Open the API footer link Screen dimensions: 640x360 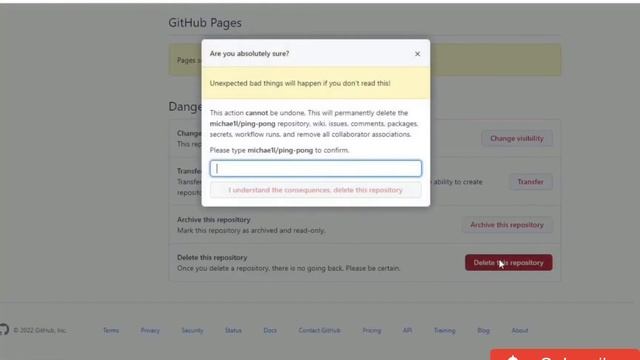point(407,330)
